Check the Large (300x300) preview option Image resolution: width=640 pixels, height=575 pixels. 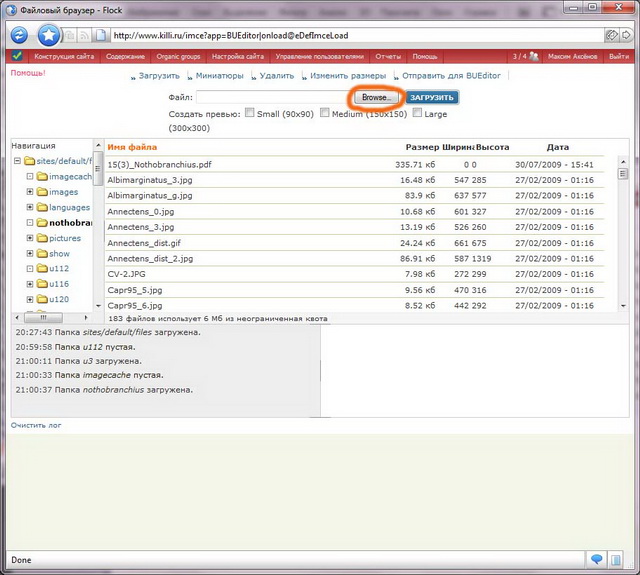coord(416,113)
